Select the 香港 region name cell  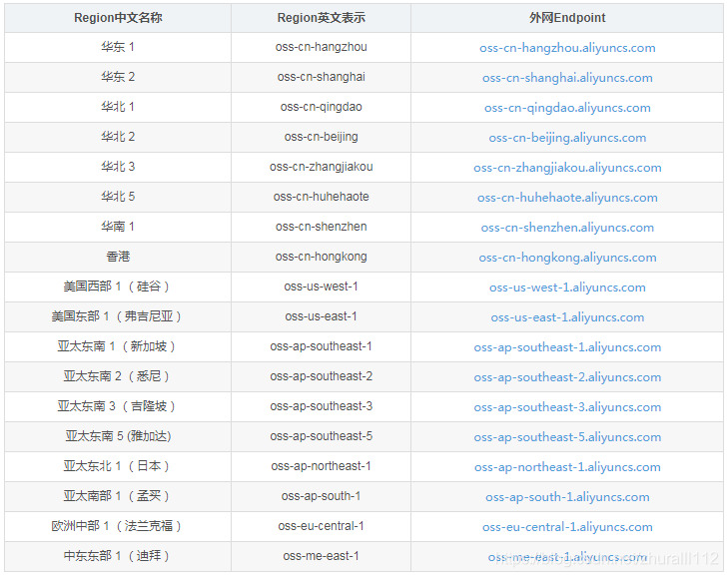[x=118, y=257]
